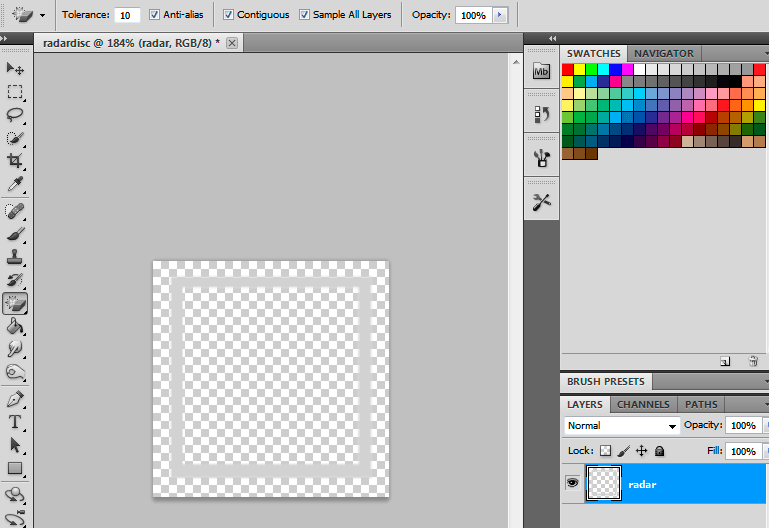Select the radar layer name

[642, 484]
